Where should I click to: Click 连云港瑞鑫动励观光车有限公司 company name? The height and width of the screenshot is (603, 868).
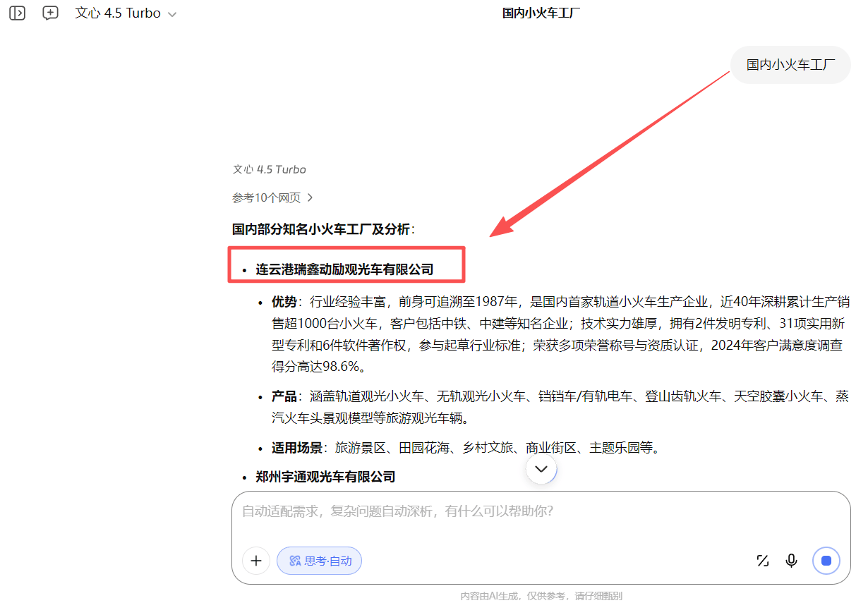click(344, 269)
